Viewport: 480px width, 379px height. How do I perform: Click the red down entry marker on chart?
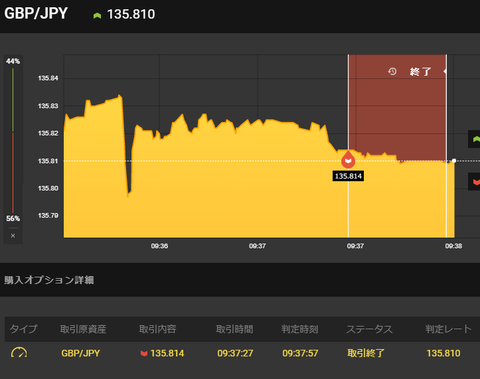pyautogui.click(x=348, y=160)
